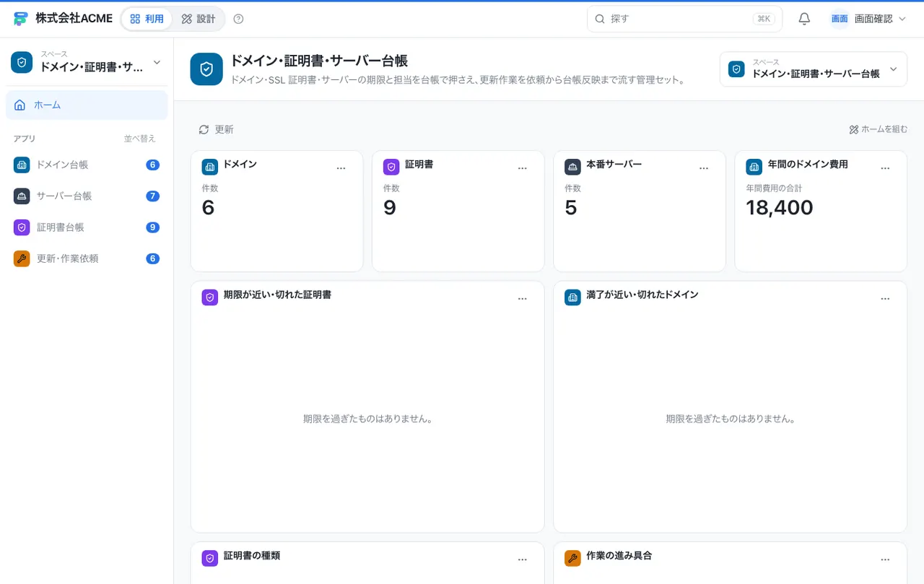The image size is (924, 584).
Task: Open ellipsis menu on ドメイン card
Action: 341,168
